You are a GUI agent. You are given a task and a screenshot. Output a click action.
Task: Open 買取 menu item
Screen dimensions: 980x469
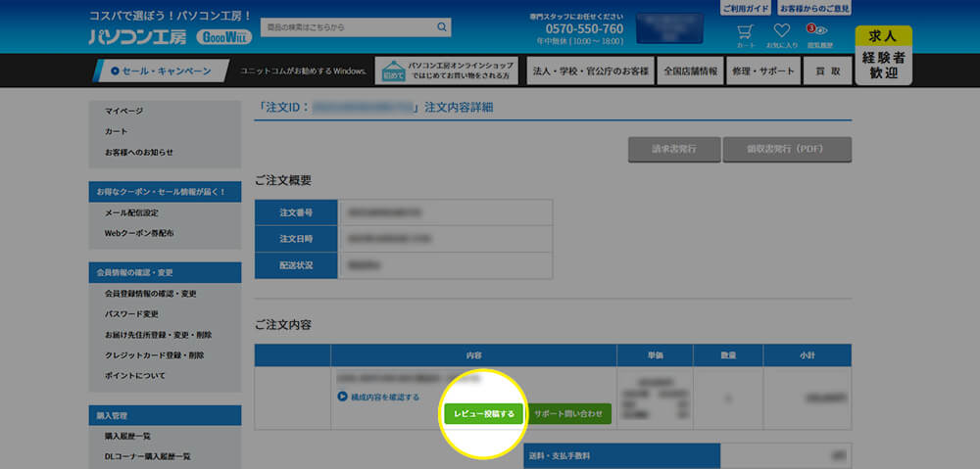[827, 70]
